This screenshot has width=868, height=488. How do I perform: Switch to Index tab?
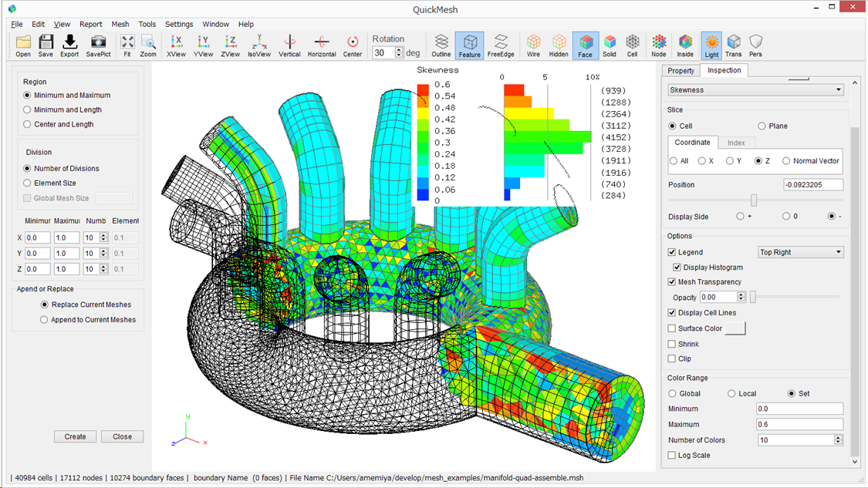[x=736, y=143]
